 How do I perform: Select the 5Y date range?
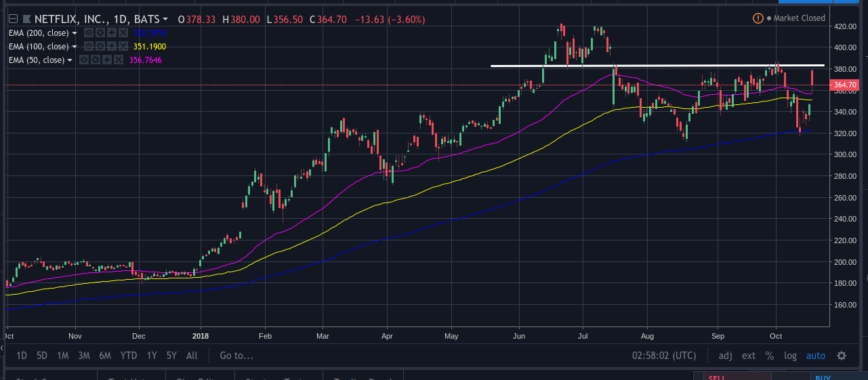[171, 356]
